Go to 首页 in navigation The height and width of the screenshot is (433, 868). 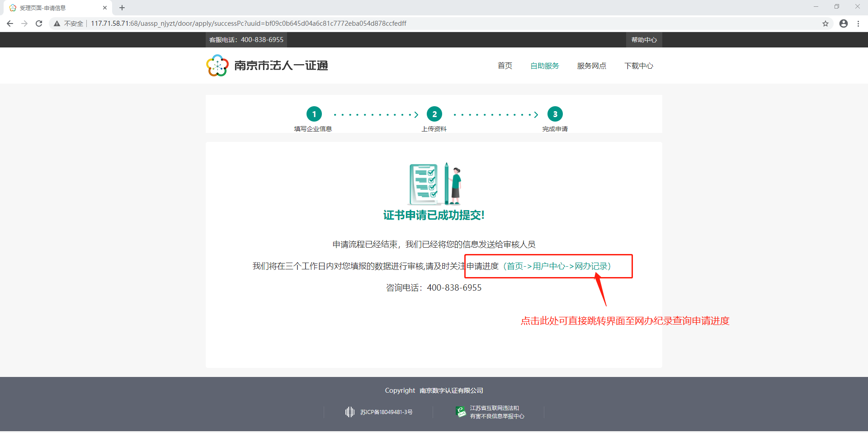click(x=505, y=66)
